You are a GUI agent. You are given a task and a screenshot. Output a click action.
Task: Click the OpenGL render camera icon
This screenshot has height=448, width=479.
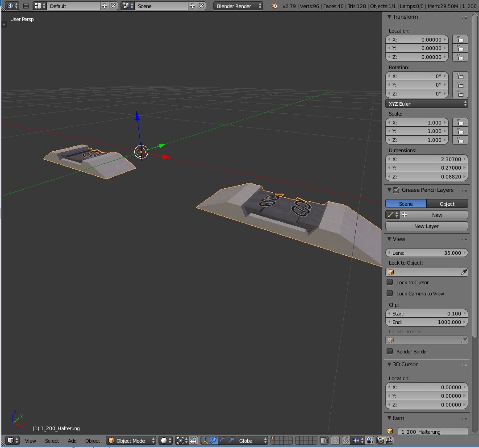point(380,440)
